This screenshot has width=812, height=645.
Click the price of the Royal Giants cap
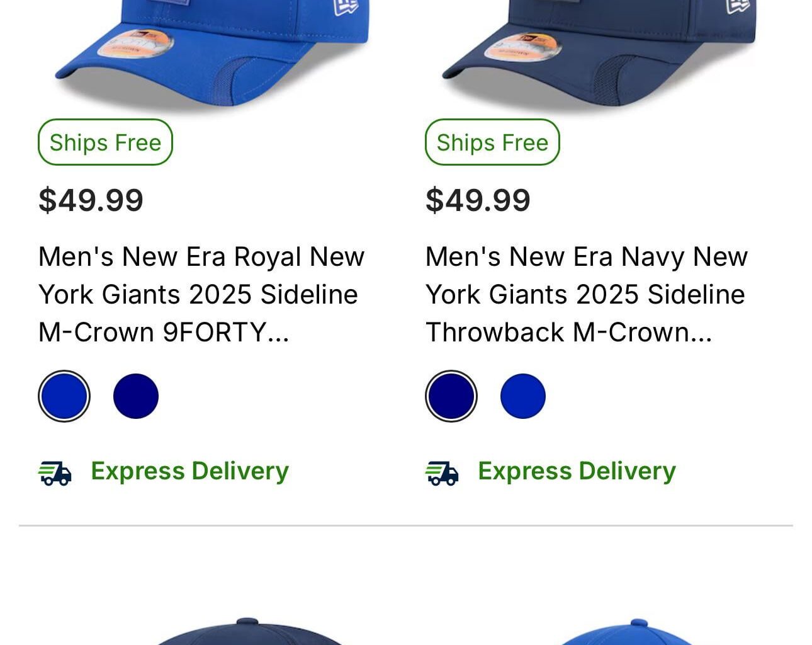click(91, 200)
